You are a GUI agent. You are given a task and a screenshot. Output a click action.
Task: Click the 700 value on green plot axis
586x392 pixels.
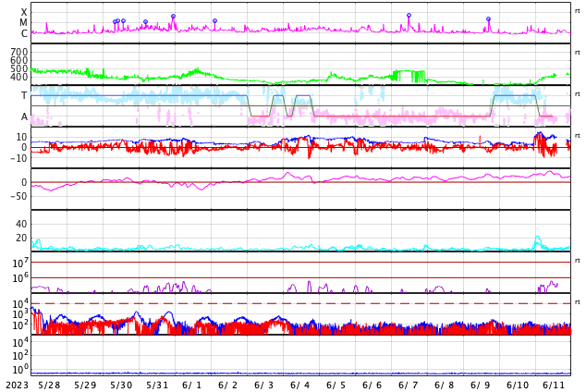pos(18,52)
